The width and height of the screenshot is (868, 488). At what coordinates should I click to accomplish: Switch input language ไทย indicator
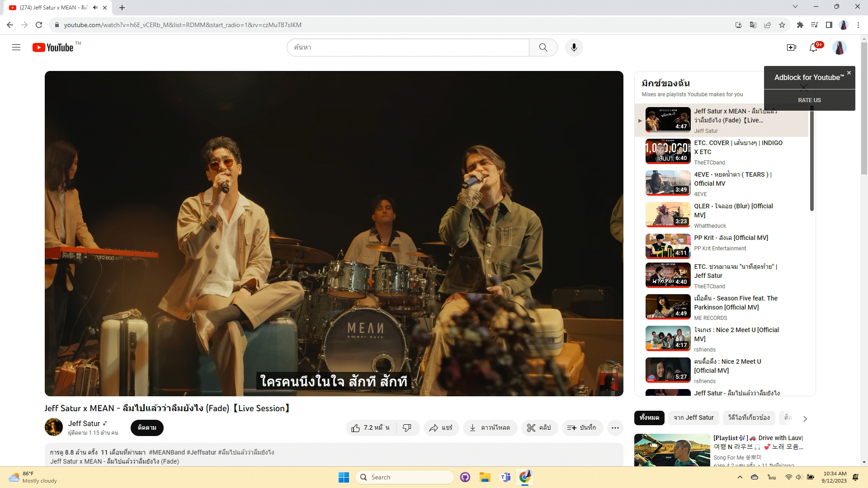click(x=772, y=477)
